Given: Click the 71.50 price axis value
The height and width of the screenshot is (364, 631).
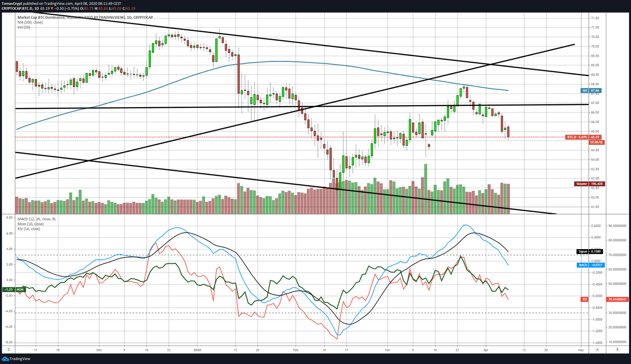Looking at the screenshot, I should point(594,18).
